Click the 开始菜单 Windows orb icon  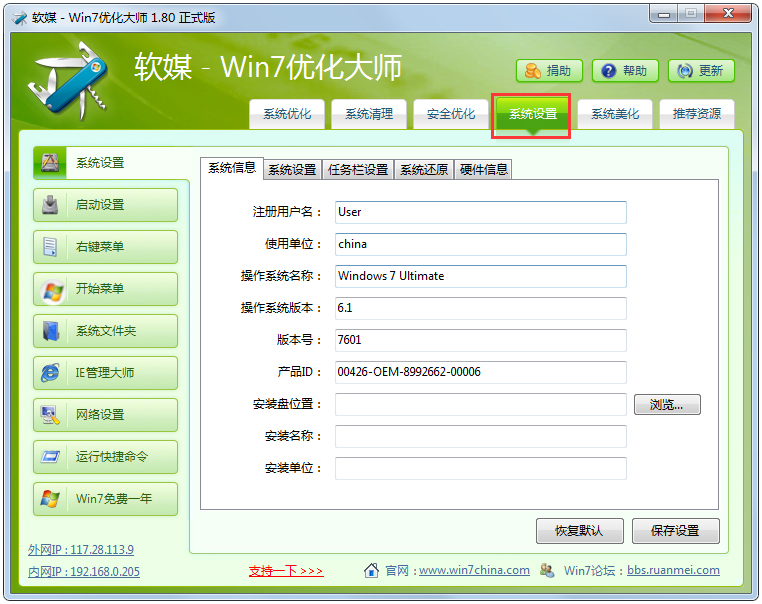(x=52, y=291)
